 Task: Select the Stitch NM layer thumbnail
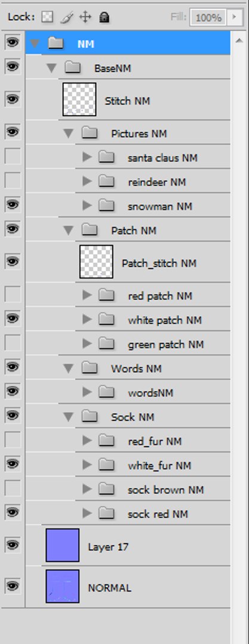coord(79,100)
